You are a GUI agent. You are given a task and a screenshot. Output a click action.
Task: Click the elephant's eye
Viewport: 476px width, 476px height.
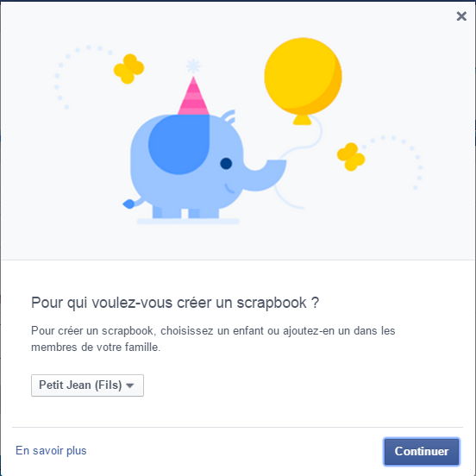226,163
